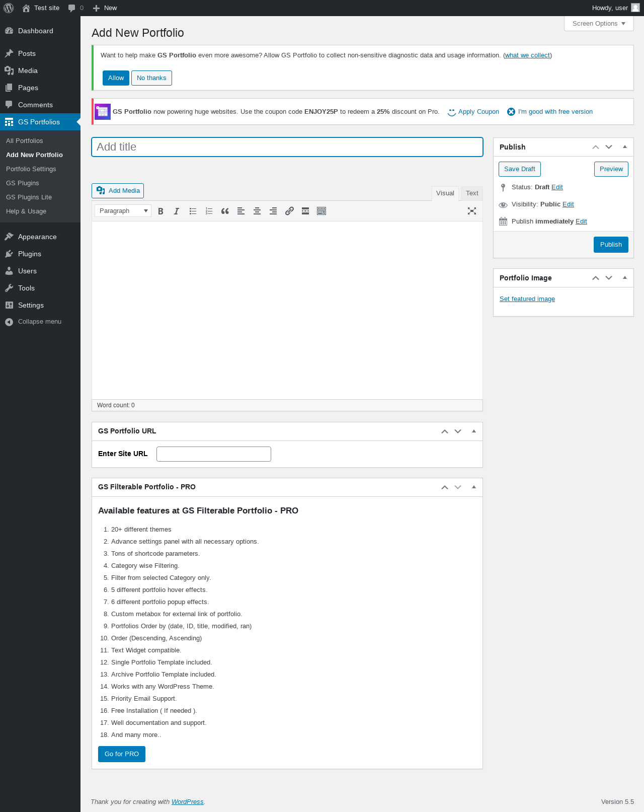Click the Preview button
The height and width of the screenshot is (812, 644).
611,169
